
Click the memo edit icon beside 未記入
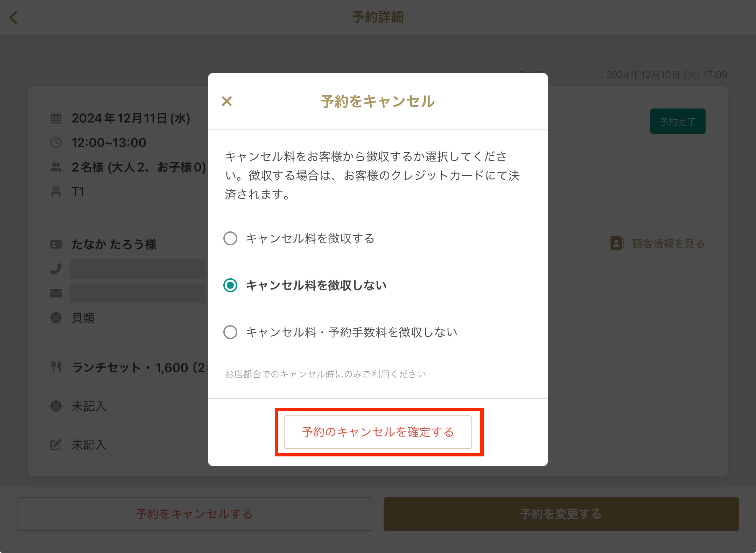coord(56,445)
